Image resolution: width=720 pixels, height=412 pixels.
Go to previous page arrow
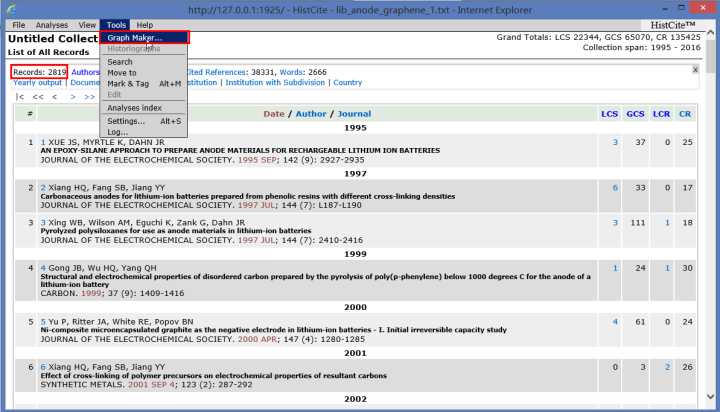pos(55,96)
